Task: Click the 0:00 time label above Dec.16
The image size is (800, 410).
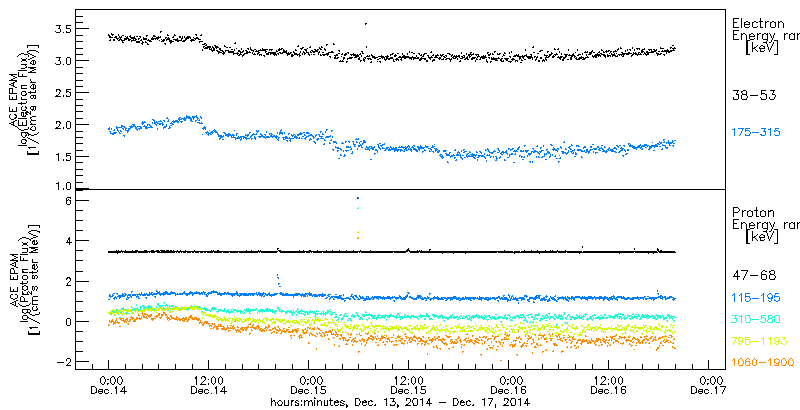Action: tap(509, 380)
